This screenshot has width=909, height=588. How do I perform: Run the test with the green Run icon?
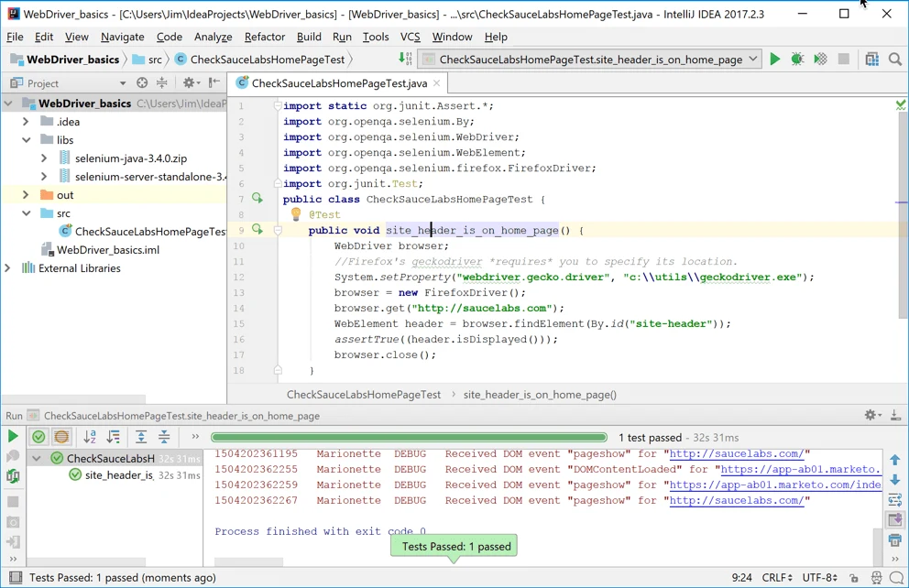click(775, 59)
